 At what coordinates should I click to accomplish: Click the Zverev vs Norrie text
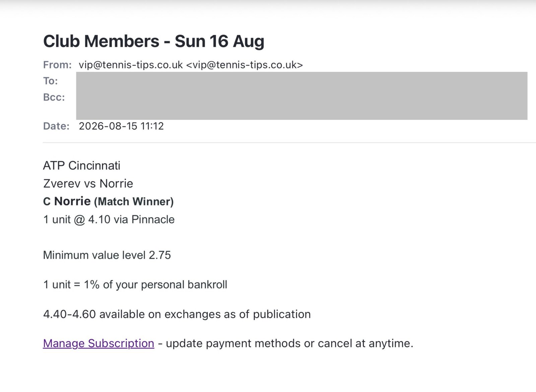tap(88, 184)
